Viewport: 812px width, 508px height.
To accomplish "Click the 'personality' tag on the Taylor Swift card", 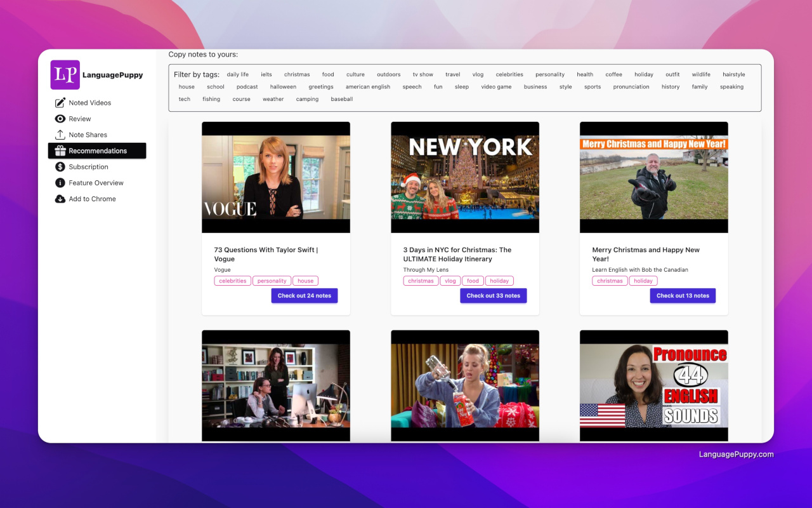I will (272, 281).
